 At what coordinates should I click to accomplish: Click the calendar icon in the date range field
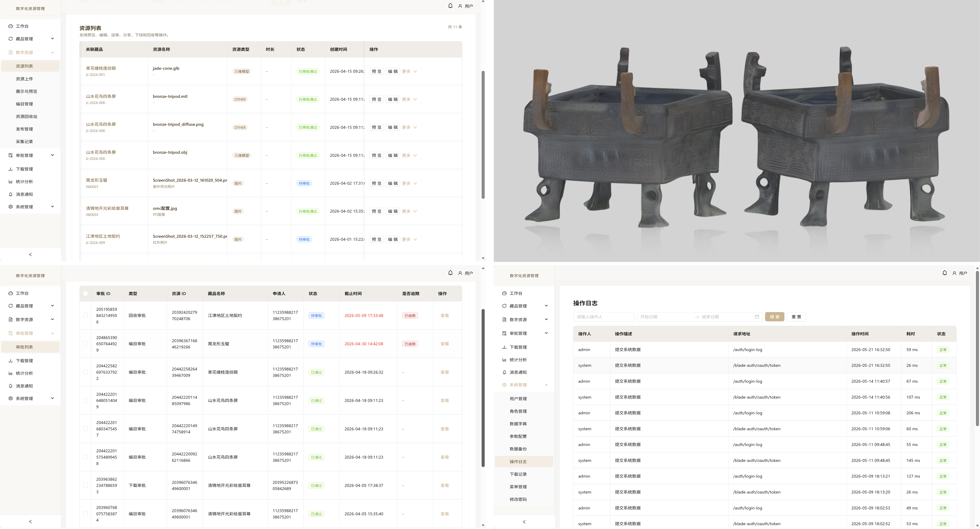coord(757,317)
